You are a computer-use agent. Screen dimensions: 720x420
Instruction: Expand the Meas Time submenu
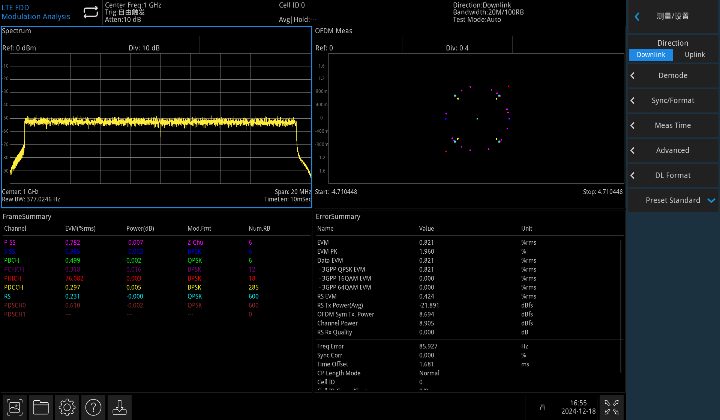pyautogui.click(x=673, y=125)
